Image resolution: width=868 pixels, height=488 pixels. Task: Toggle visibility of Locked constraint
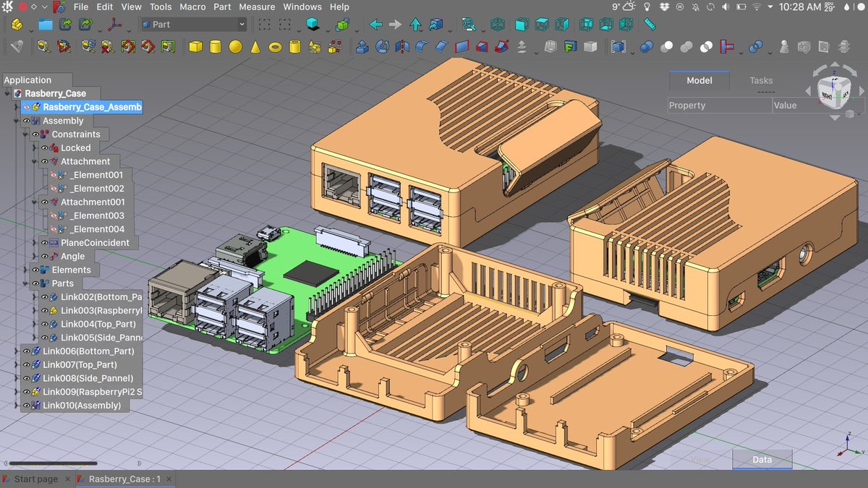tap(43, 147)
